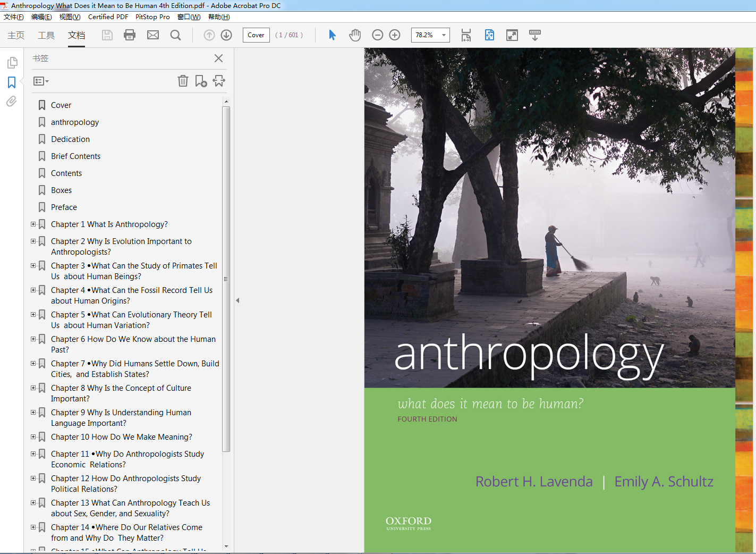Delete the selected bookmark with trash icon
This screenshot has width=756, height=554.
coord(183,81)
